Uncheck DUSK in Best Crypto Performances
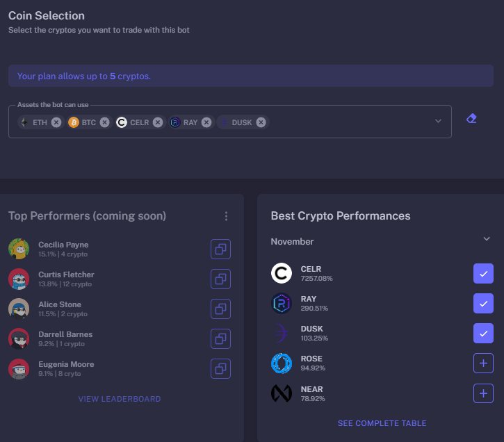Screen dimensions: 504x442 483,333
